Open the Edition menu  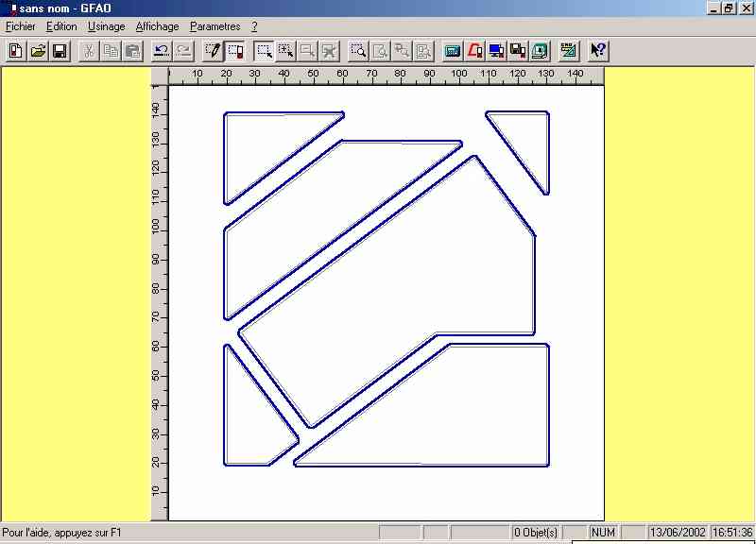click(61, 26)
